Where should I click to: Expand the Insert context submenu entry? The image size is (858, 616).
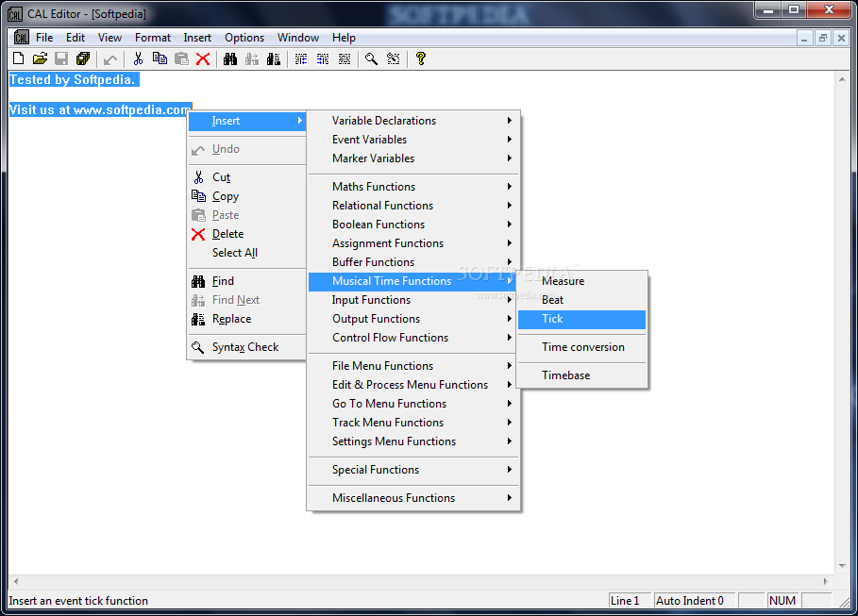click(x=247, y=121)
